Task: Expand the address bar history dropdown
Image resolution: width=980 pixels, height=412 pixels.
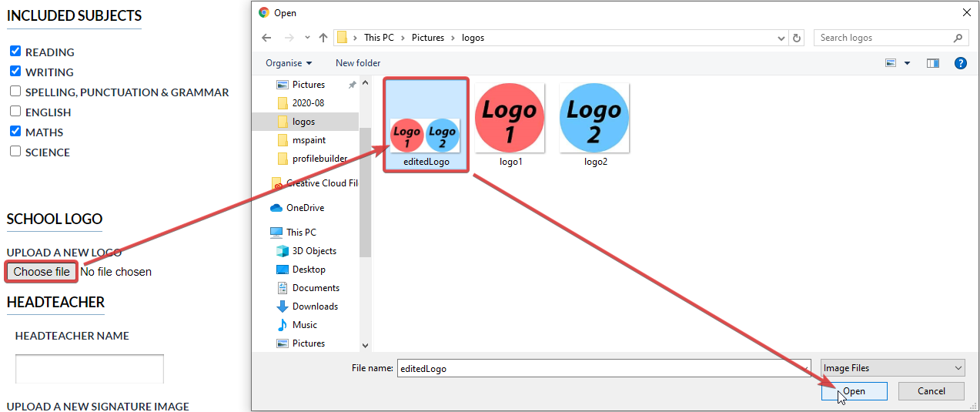Action: click(782, 38)
